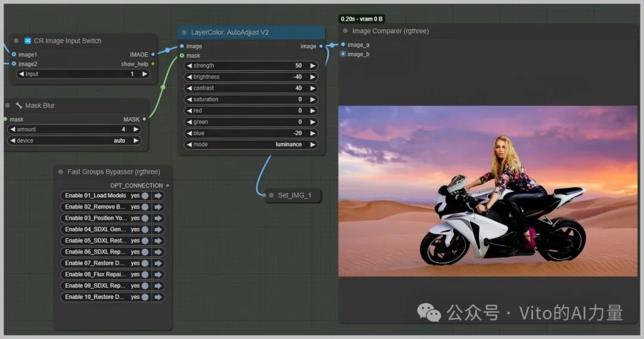
Task: Toggle Enable 10_Restore D... switch
Action: pyautogui.click(x=145, y=297)
